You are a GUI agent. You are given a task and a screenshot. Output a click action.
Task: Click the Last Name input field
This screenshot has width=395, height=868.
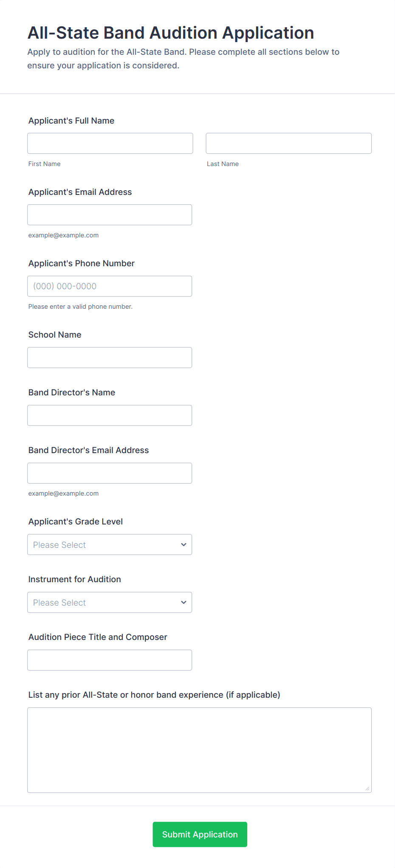pyautogui.click(x=288, y=144)
